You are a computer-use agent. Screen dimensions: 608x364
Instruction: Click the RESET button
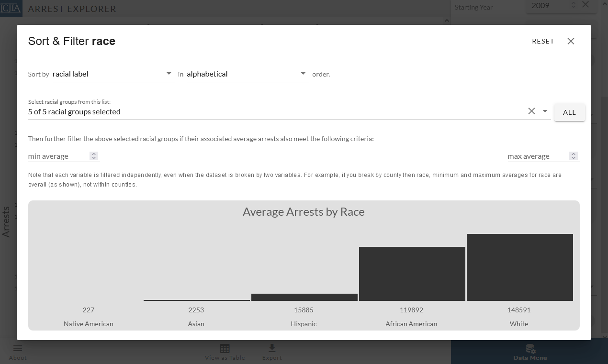543,41
